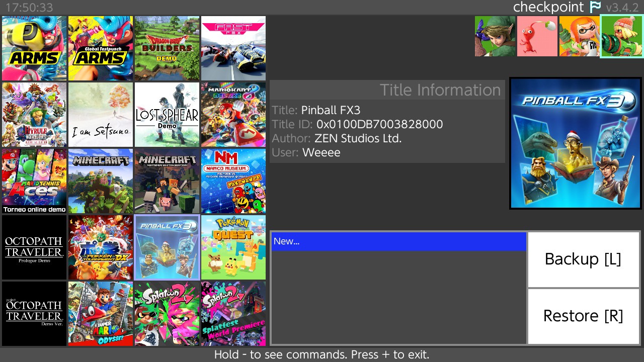Select Hyrule Warriors Definitive Edition tile

click(34, 115)
